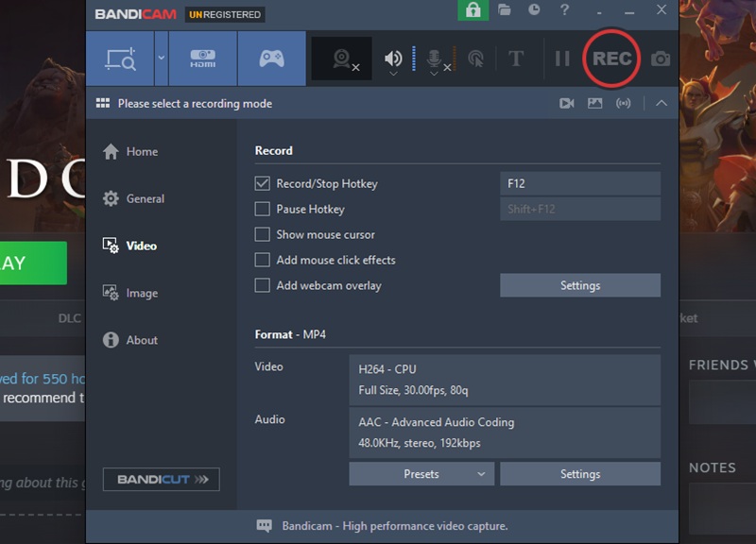The height and width of the screenshot is (544, 756).
Task: Enable Add webcam overlay checkbox
Action: tap(263, 285)
